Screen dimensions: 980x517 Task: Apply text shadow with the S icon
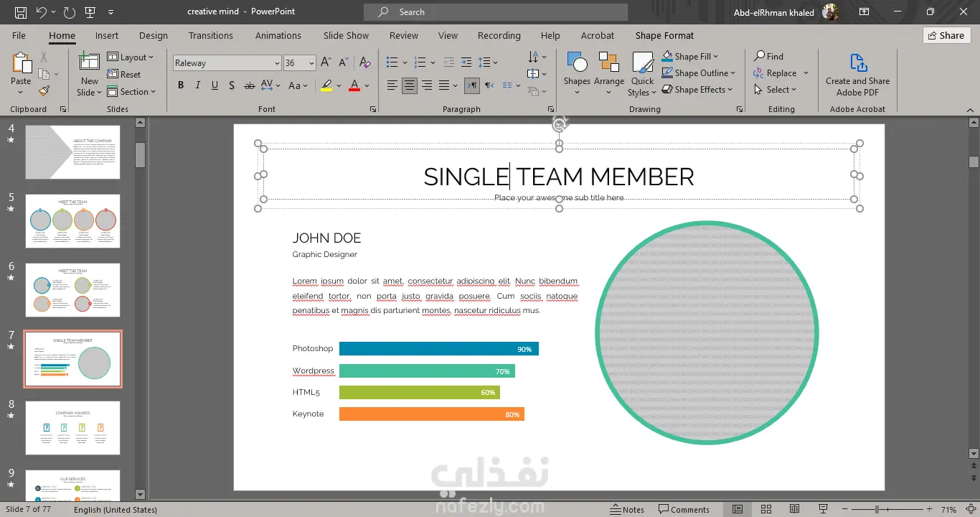[x=232, y=85]
